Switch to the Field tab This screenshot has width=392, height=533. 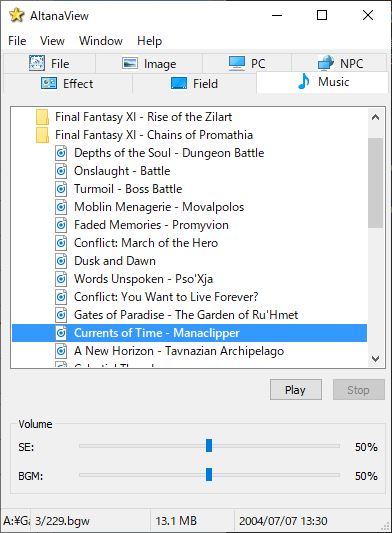(194, 84)
